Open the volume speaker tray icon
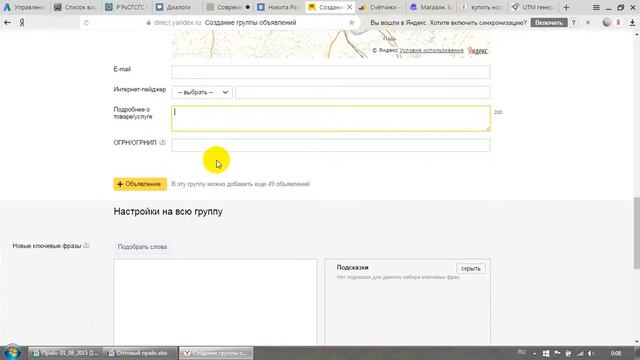 click(591, 353)
